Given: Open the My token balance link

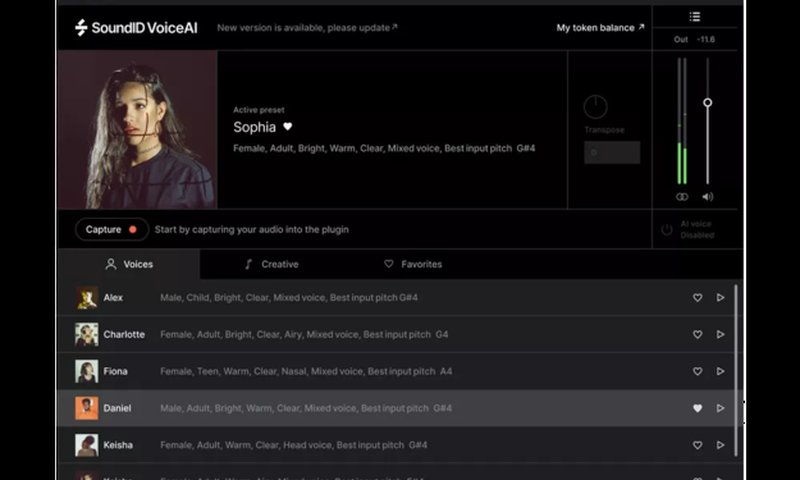Looking at the screenshot, I should (x=600, y=28).
